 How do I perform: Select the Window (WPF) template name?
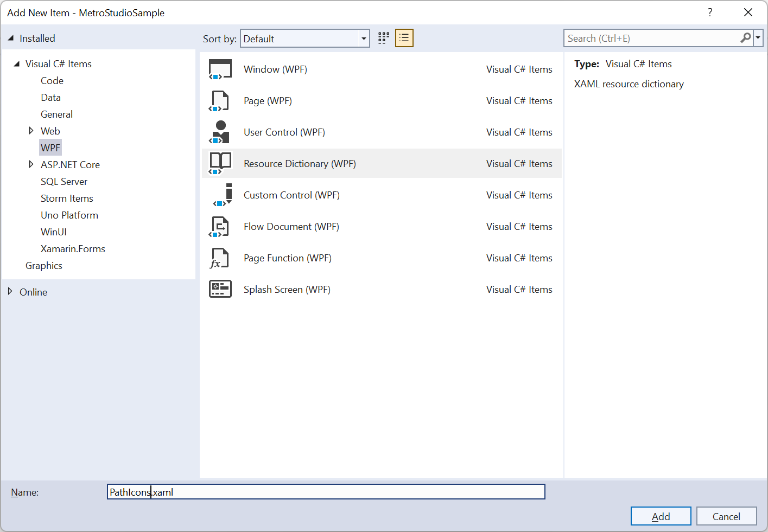click(x=275, y=69)
